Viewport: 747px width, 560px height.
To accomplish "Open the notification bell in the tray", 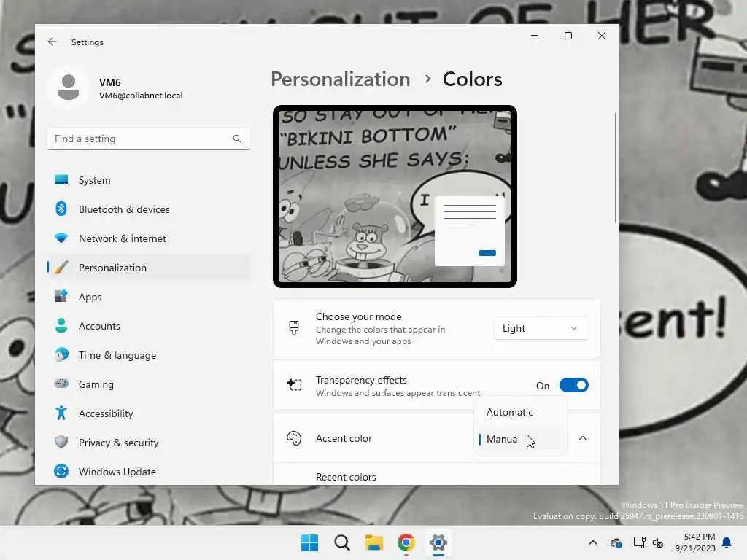I will point(727,542).
